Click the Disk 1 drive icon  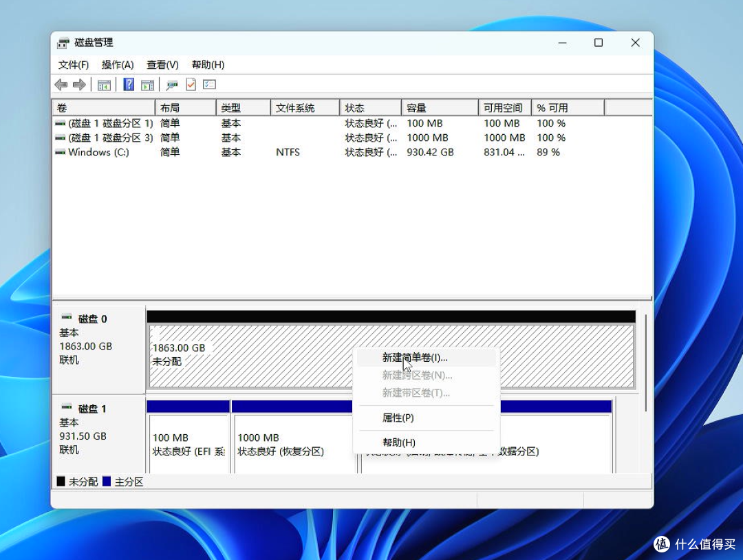pos(67,406)
